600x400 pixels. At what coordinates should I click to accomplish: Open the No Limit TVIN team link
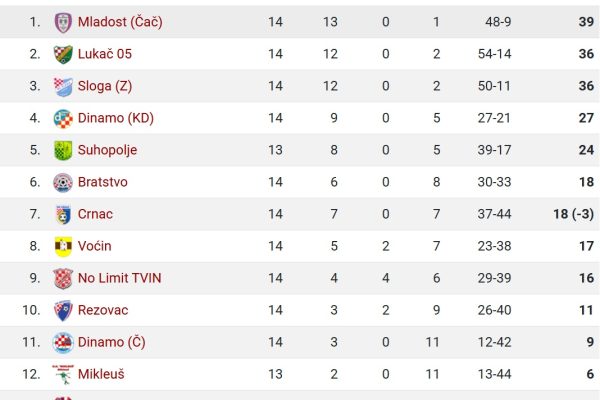(x=119, y=278)
